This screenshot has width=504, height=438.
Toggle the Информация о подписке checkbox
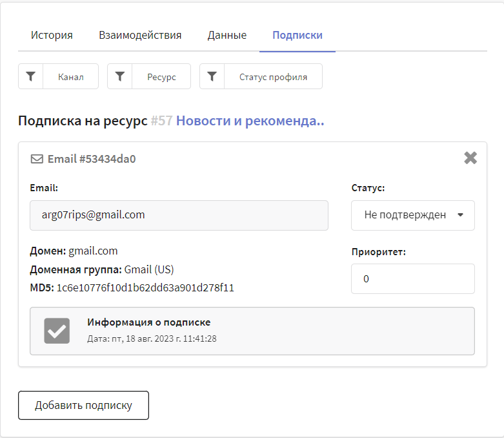point(57,331)
